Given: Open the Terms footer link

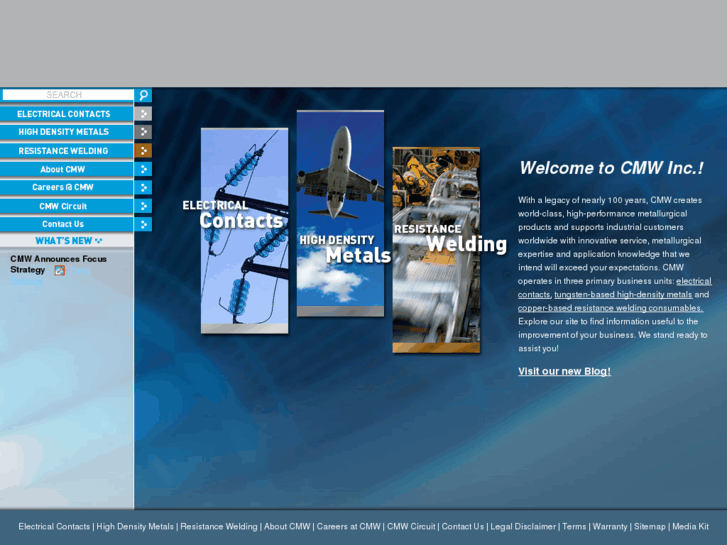Looking at the screenshot, I should 574,526.
